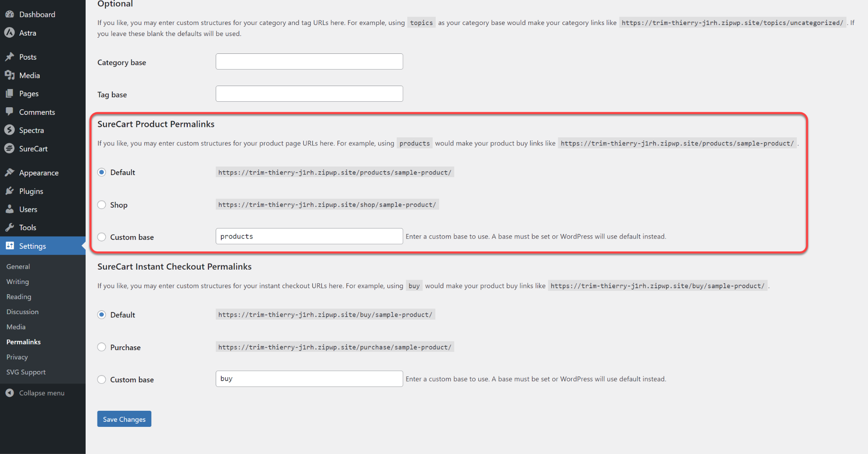Screen dimensions: 868x454
Task: Select Custom base for product permalinks
Action: [x=102, y=237]
